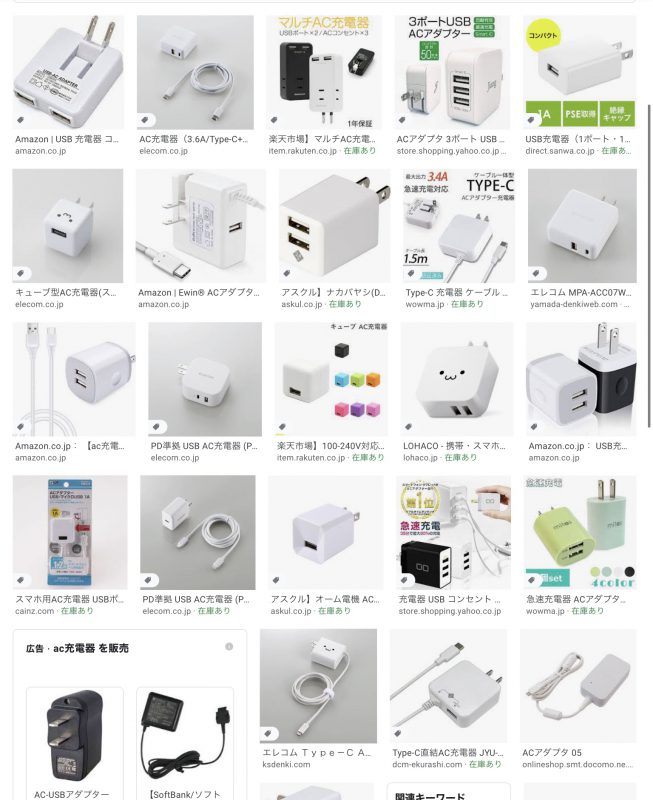Click the アスクル ナカバヤシ result title

[x=333, y=293]
